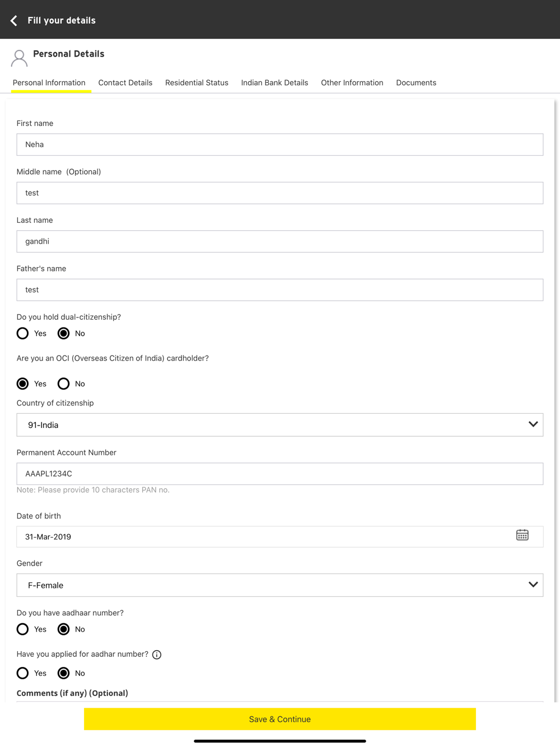
Task: Select Yes for dual-citizenship
Action: 22,333
